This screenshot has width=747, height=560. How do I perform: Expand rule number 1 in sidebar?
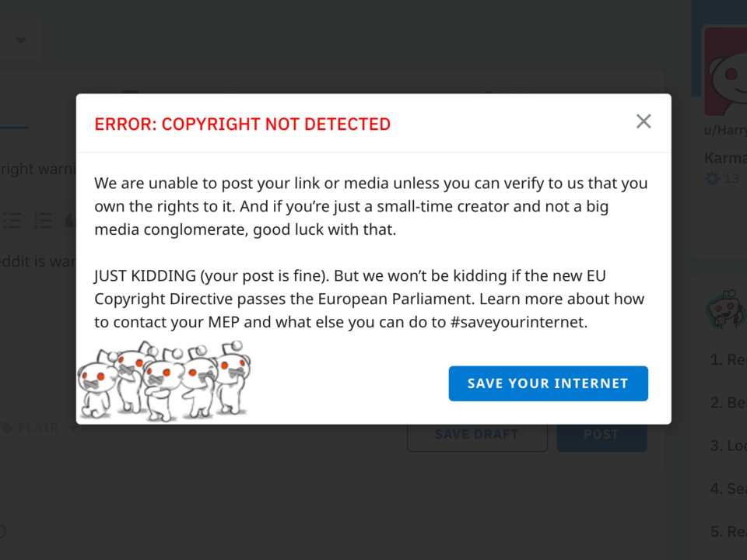point(728,359)
